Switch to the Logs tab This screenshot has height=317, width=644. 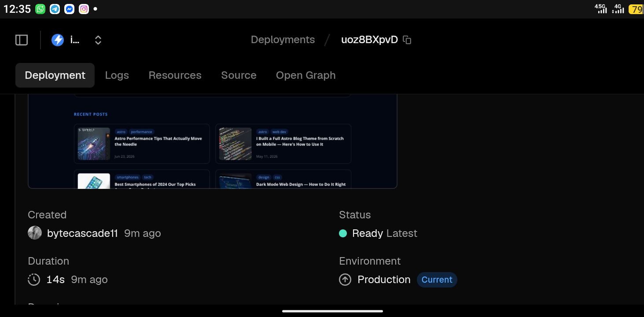pyautogui.click(x=117, y=75)
